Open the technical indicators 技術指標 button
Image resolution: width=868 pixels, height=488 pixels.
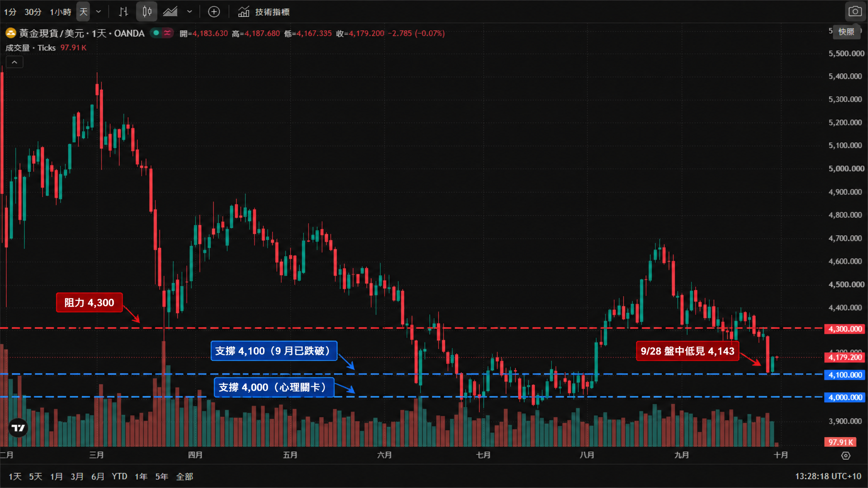coord(264,12)
